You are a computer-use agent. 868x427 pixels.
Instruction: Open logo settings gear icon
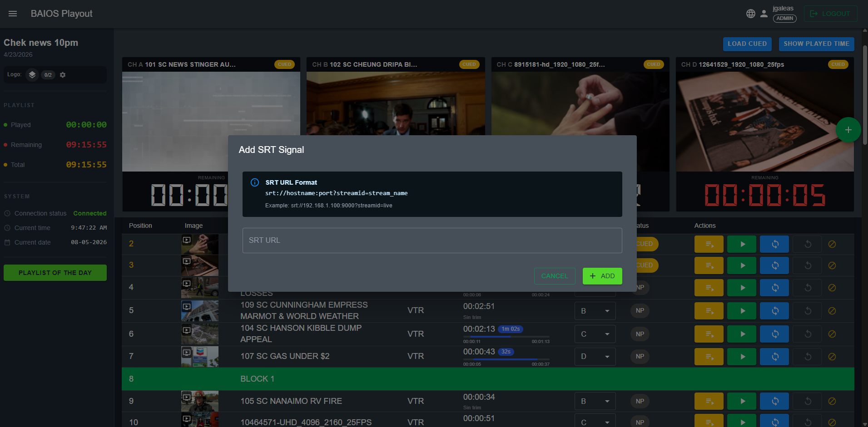click(63, 75)
